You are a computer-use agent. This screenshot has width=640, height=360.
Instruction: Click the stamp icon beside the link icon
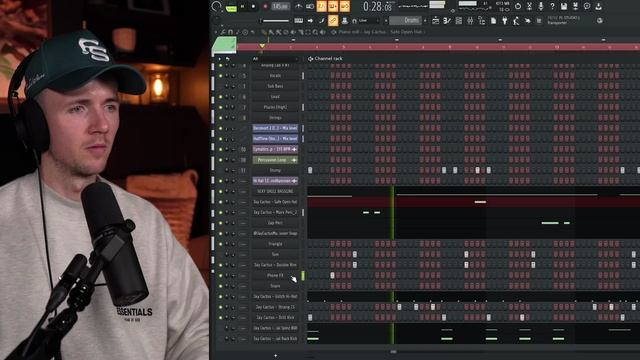click(344, 20)
